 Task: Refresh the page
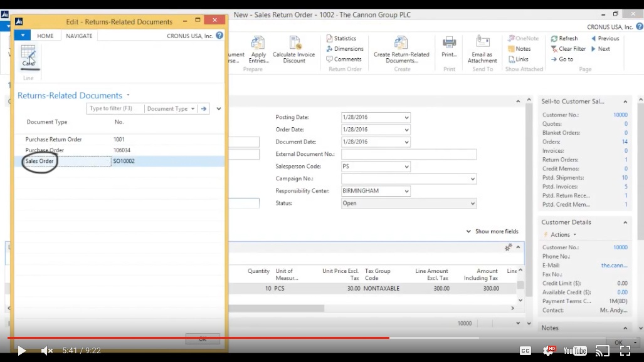pyautogui.click(x=564, y=38)
